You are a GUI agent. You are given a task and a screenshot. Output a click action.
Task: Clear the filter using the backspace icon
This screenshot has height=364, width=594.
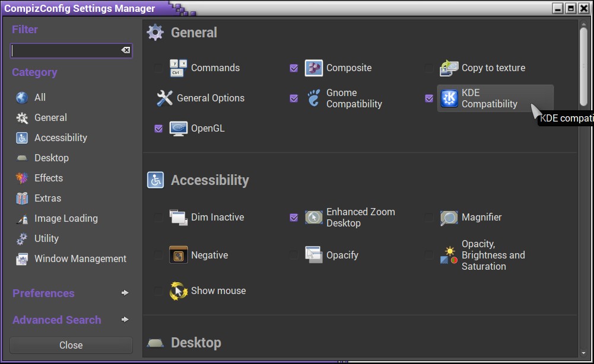point(125,50)
